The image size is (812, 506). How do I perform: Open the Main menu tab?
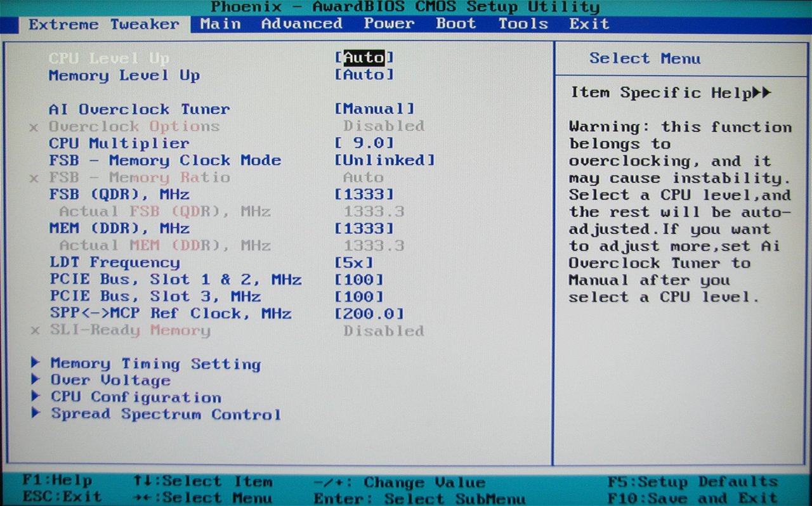point(221,24)
